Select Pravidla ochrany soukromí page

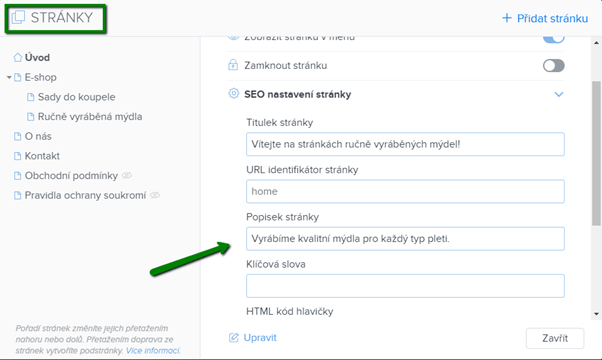85,195
